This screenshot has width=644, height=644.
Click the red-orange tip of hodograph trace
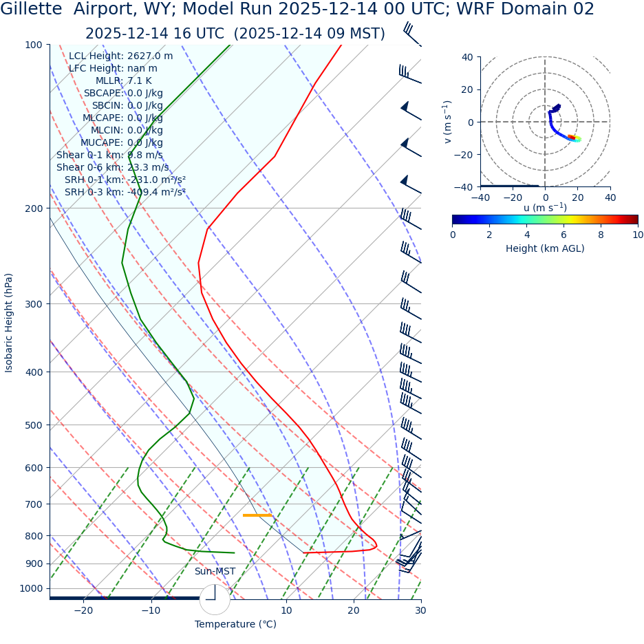coord(570,138)
